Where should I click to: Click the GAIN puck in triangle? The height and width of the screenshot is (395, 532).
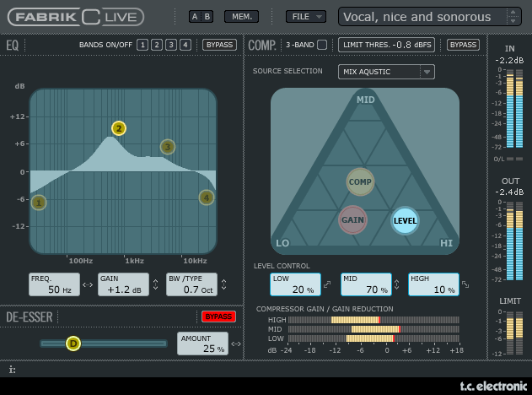point(352,220)
